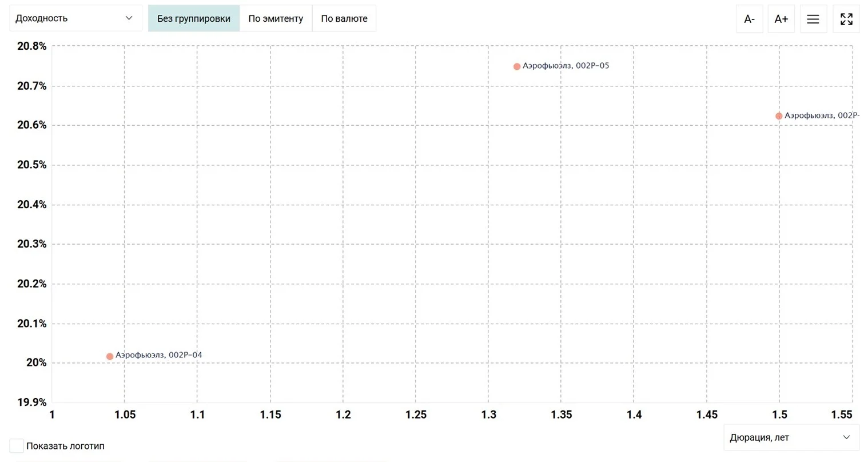This screenshot has width=868, height=462.
Task: Expand chart to fullscreen
Action: pyautogui.click(x=846, y=19)
